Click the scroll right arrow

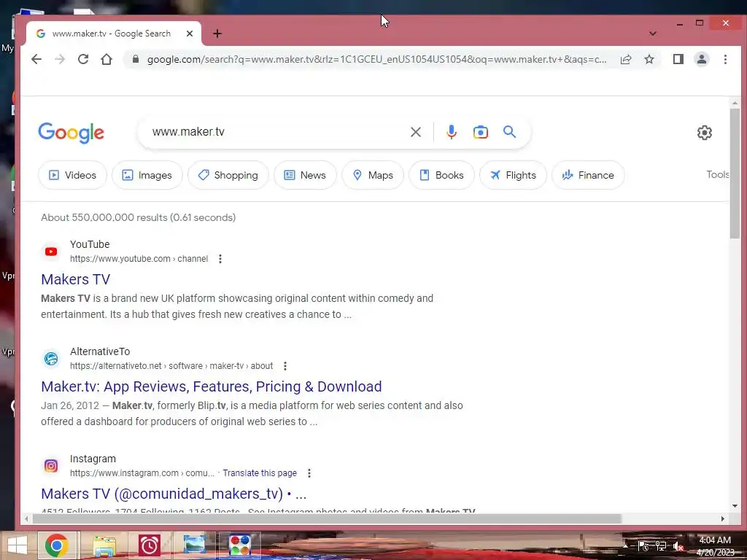(722, 518)
